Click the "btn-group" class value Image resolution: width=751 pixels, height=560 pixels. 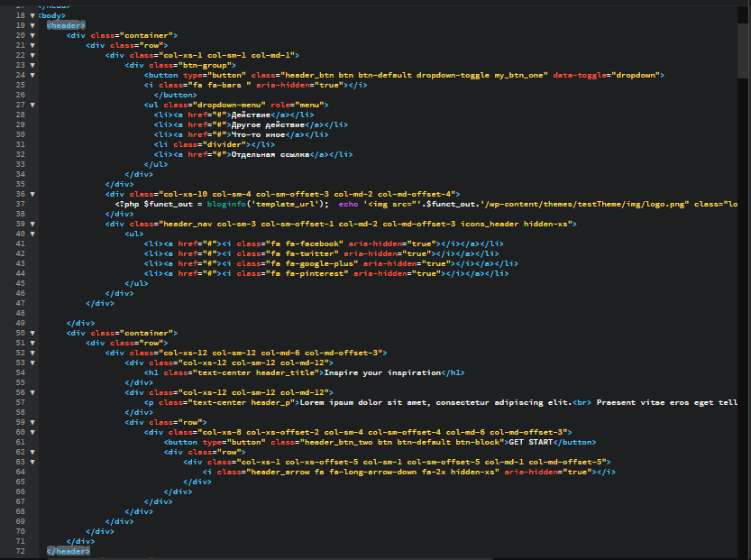[x=205, y=65]
